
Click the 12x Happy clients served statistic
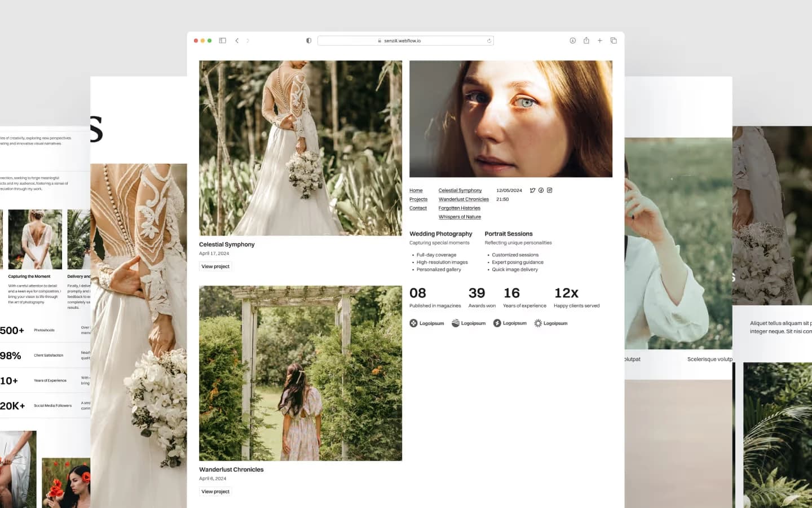point(577,298)
